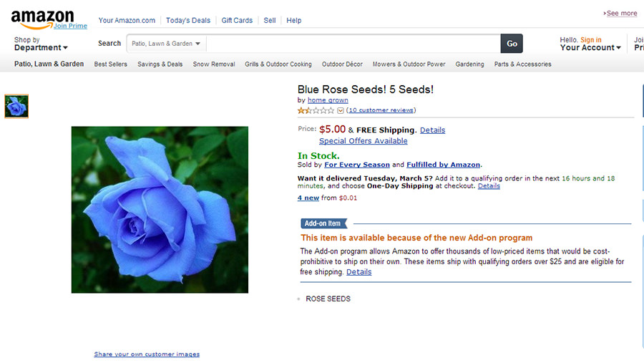Click the See more link

pos(621,14)
